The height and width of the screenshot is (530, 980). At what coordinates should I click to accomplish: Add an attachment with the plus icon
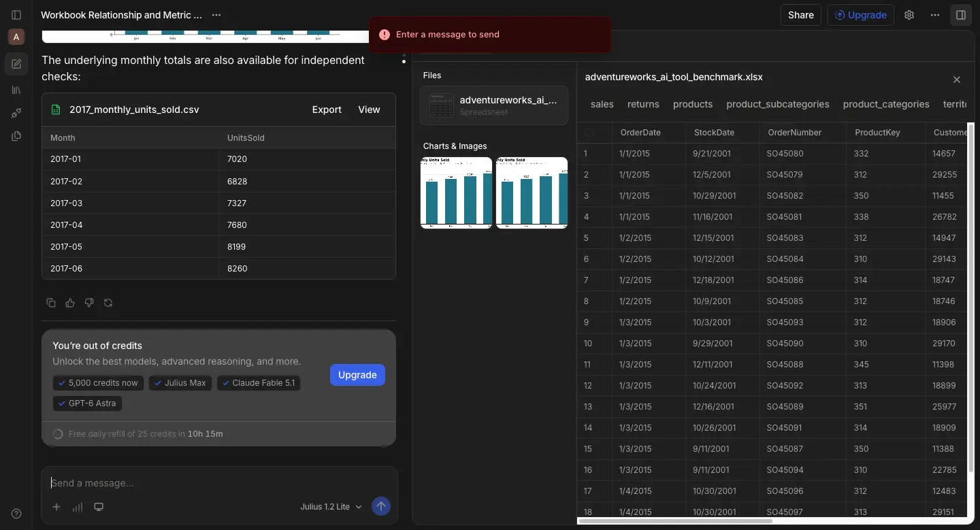(x=56, y=507)
